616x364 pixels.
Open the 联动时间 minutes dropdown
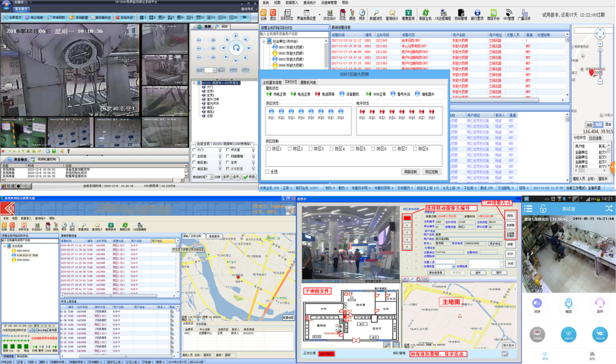pos(212,177)
